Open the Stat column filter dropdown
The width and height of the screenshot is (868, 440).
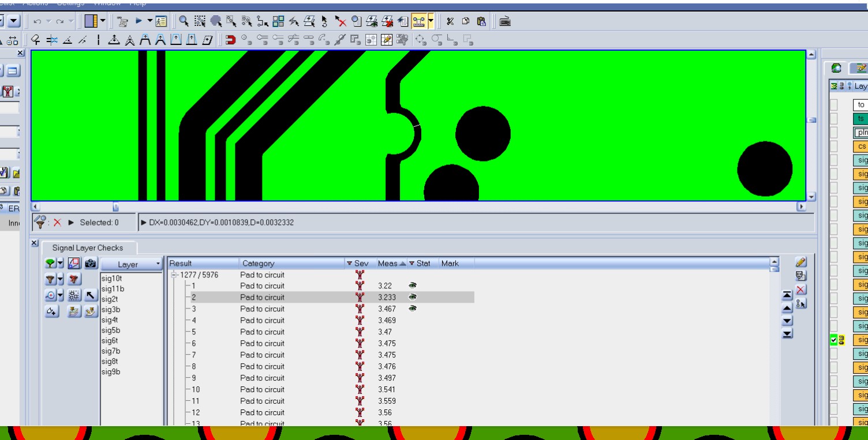pyautogui.click(x=412, y=264)
